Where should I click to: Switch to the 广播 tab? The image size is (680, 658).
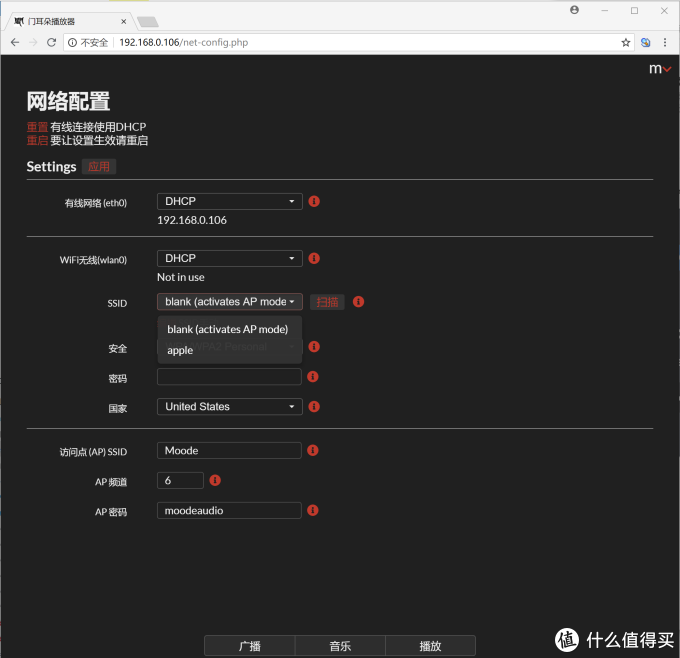[x=250, y=646]
